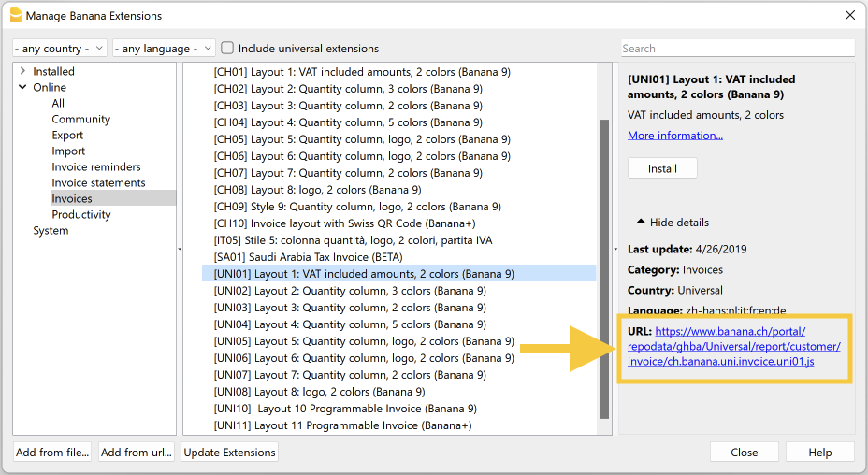Click the Help button
The image size is (868, 475).
820,453
